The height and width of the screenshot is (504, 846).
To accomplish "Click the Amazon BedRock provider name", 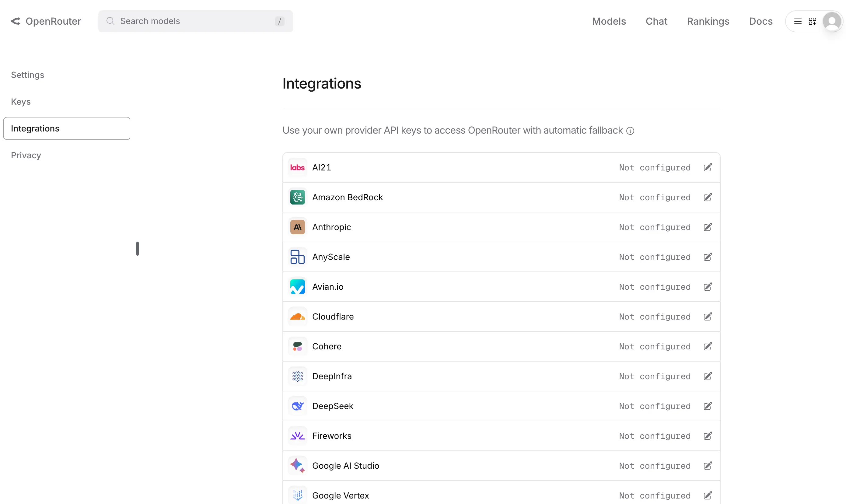I will click(x=347, y=197).
